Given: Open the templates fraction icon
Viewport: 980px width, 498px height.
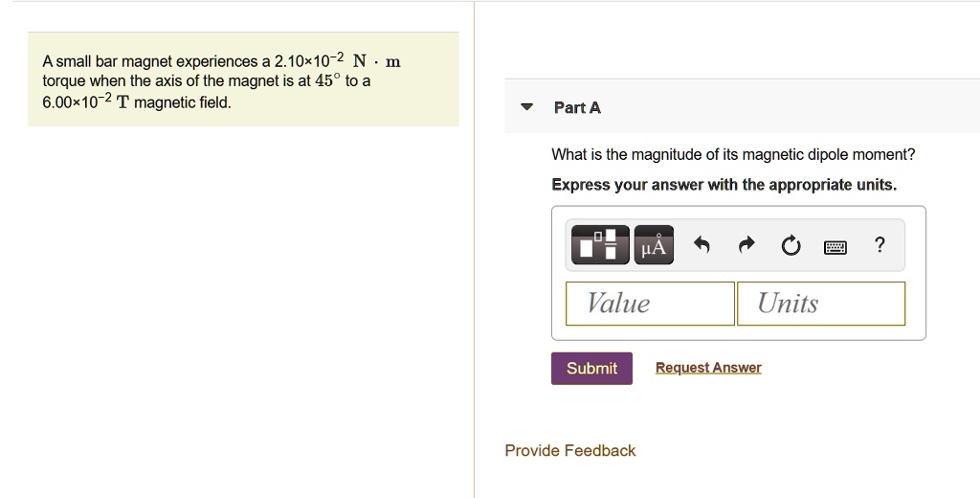Looking at the screenshot, I should pos(600,245).
